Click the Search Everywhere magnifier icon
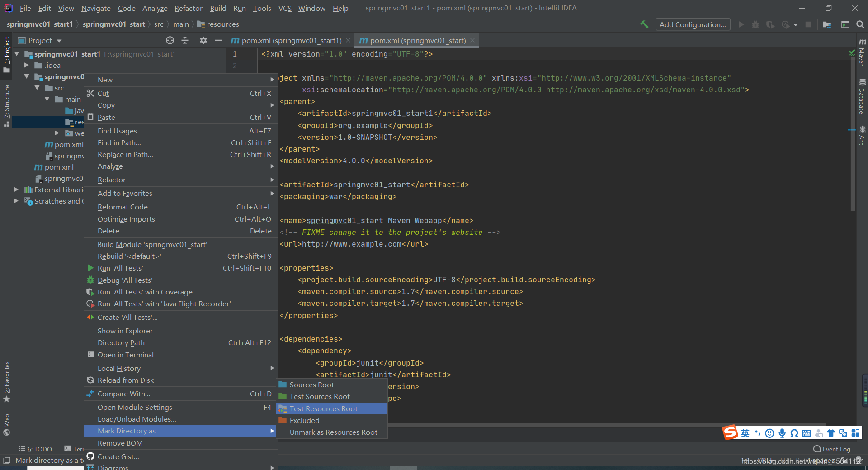Screen dimensions: 868x470 coord(860,24)
